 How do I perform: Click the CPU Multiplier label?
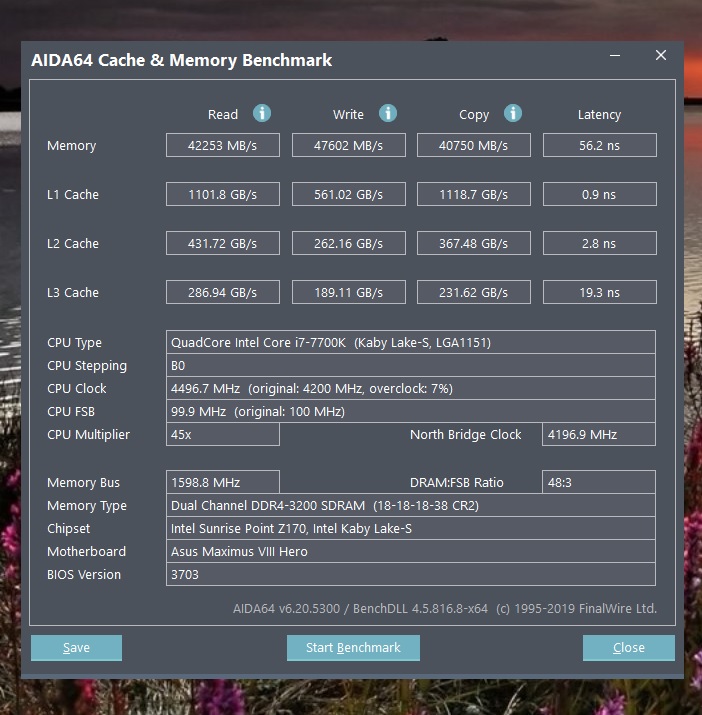click(88, 434)
